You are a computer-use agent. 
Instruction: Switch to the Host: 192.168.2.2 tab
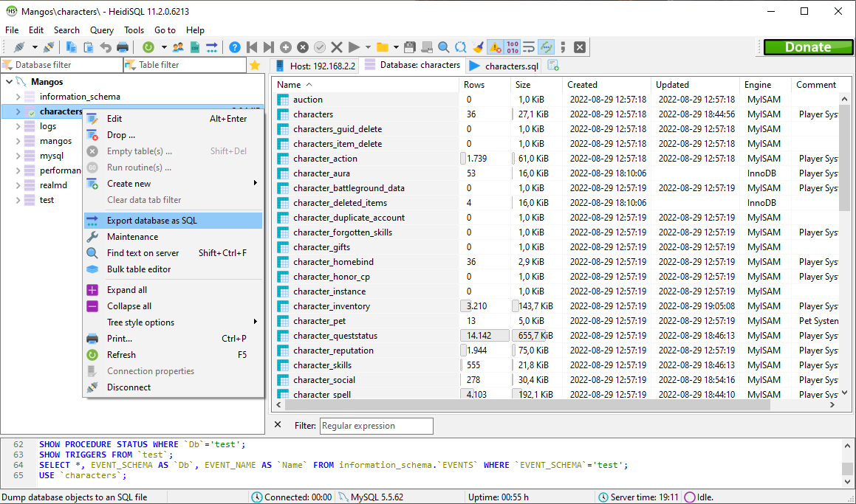point(315,66)
